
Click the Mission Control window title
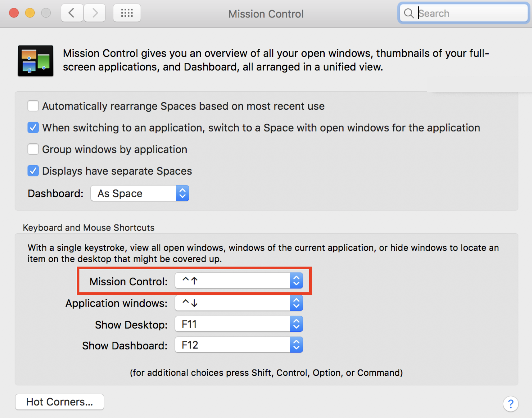point(266,14)
